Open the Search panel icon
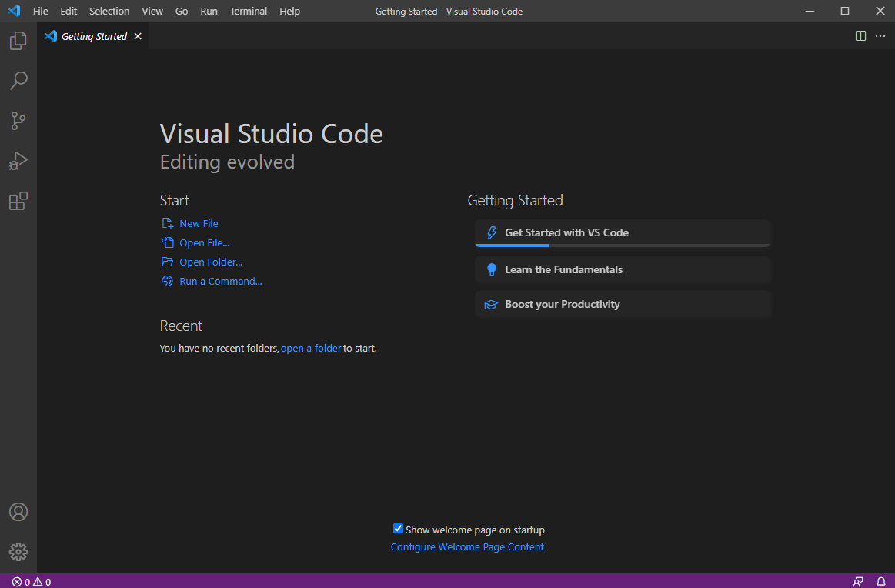895x588 pixels. [18, 80]
